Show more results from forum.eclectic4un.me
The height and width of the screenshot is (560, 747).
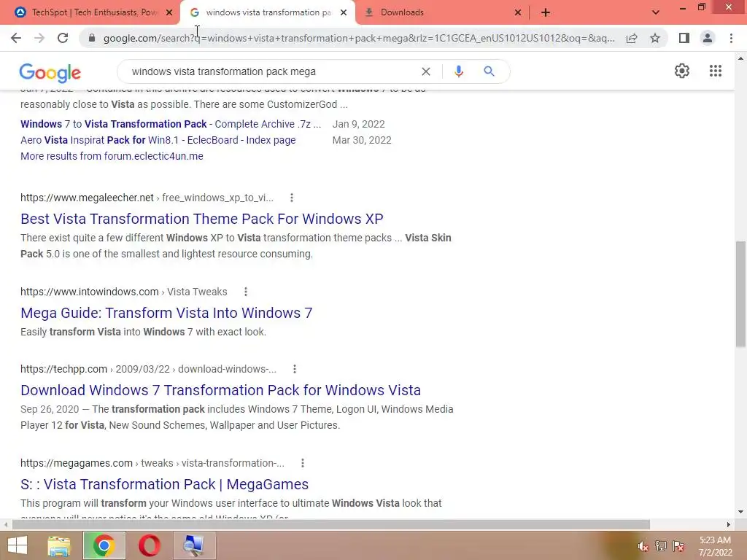click(x=112, y=156)
